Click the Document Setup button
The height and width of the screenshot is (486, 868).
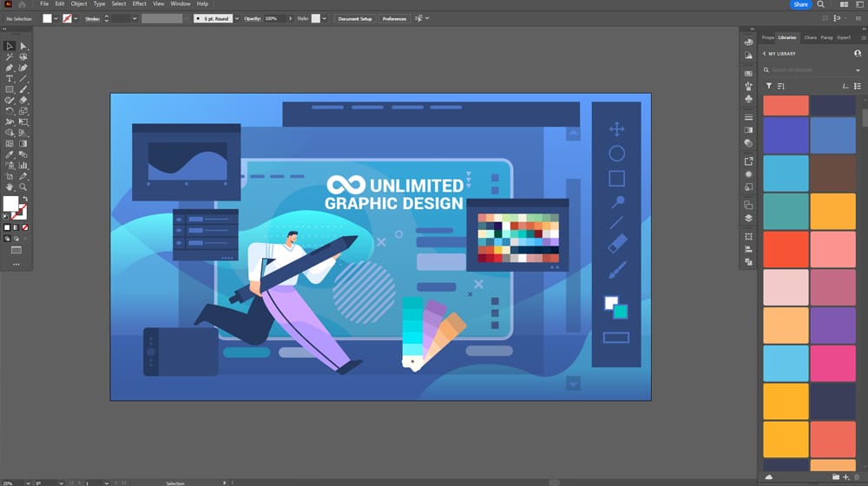click(x=355, y=18)
